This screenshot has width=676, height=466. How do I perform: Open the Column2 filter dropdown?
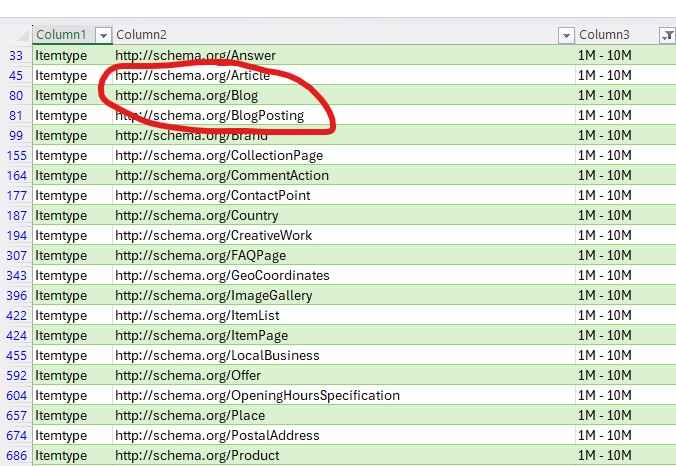(x=566, y=35)
